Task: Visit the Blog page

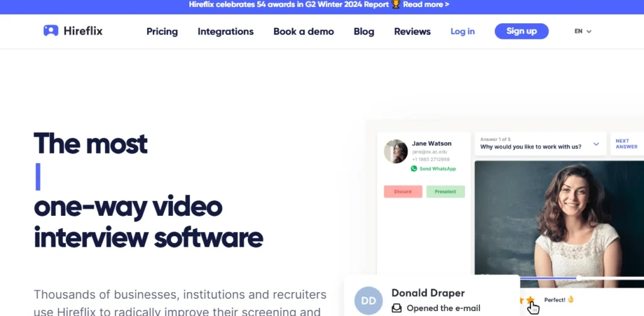Action: pyautogui.click(x=364, y=31)
